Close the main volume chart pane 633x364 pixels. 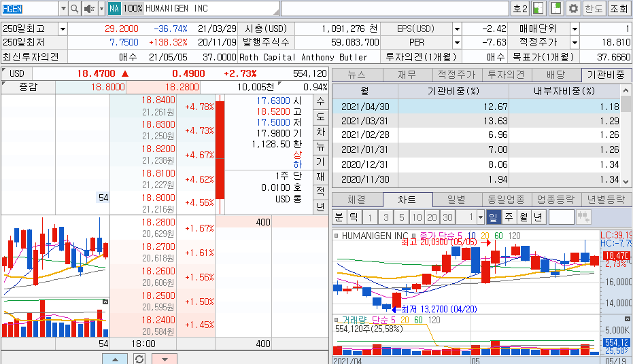pyautogui.click(x=627, y=319)
